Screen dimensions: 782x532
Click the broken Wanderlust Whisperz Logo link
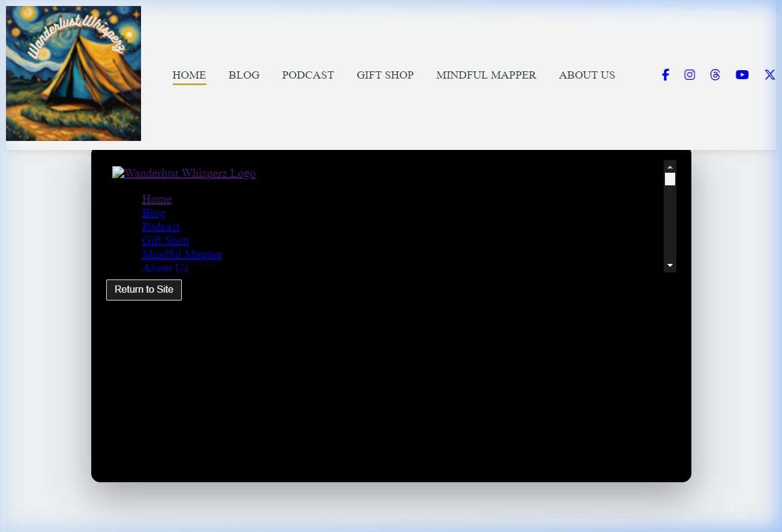[x=184, y=173]
